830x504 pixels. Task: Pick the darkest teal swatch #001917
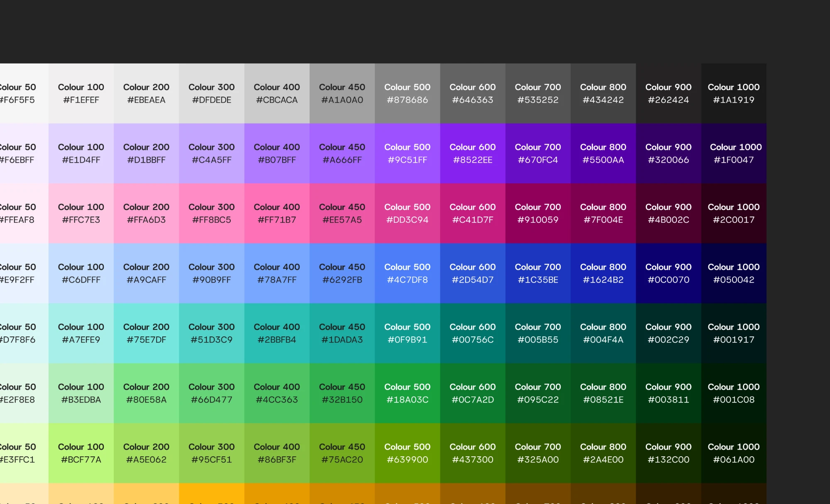(734, 333)
